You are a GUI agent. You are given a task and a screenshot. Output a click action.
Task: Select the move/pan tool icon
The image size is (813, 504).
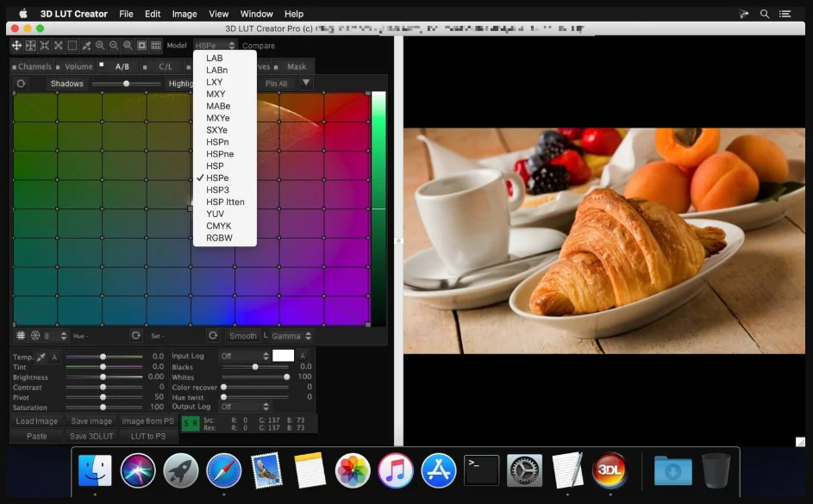pyautogui.click(x=16, y=46)
